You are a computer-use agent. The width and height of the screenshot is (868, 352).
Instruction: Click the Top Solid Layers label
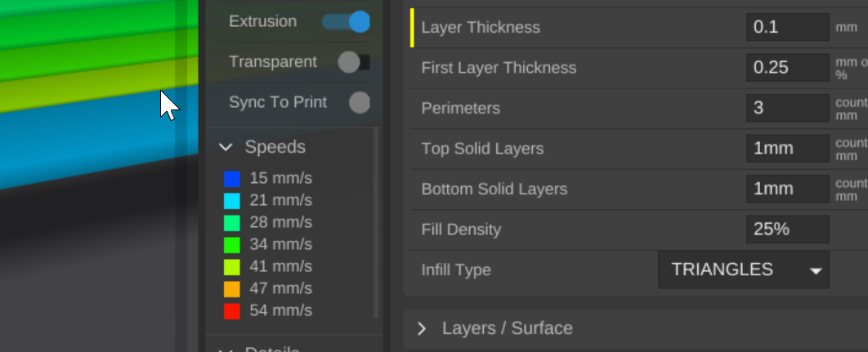[482, 149]
